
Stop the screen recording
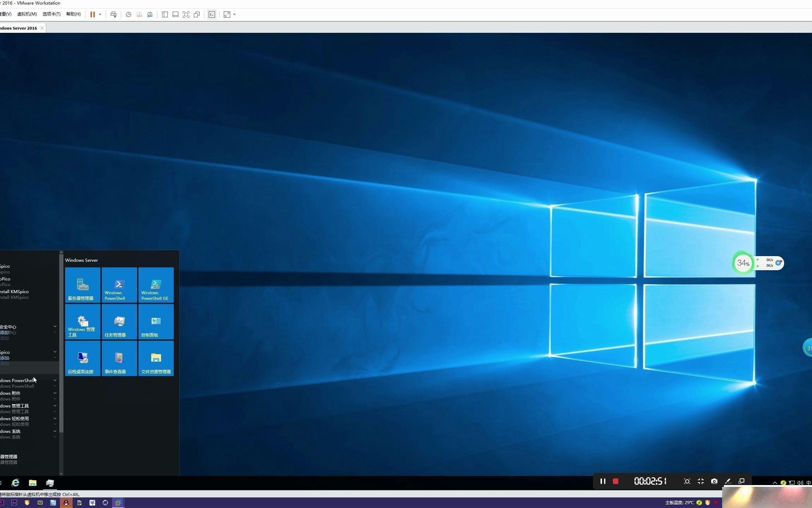[x=616, y=481]
